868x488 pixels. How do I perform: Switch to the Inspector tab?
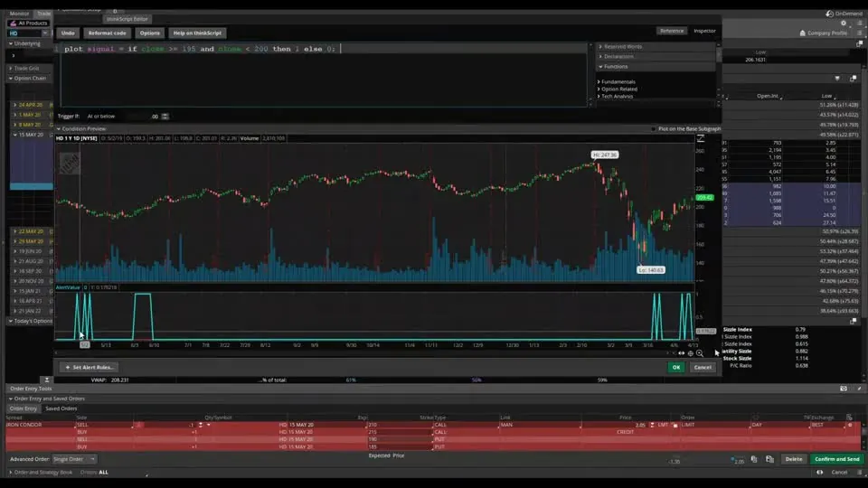tap(704, 31)
